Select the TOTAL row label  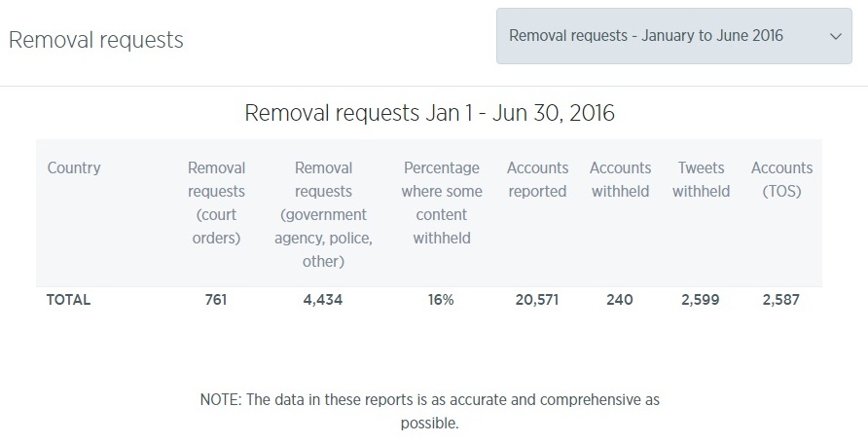pyautogui.click(x=69, y=300)
